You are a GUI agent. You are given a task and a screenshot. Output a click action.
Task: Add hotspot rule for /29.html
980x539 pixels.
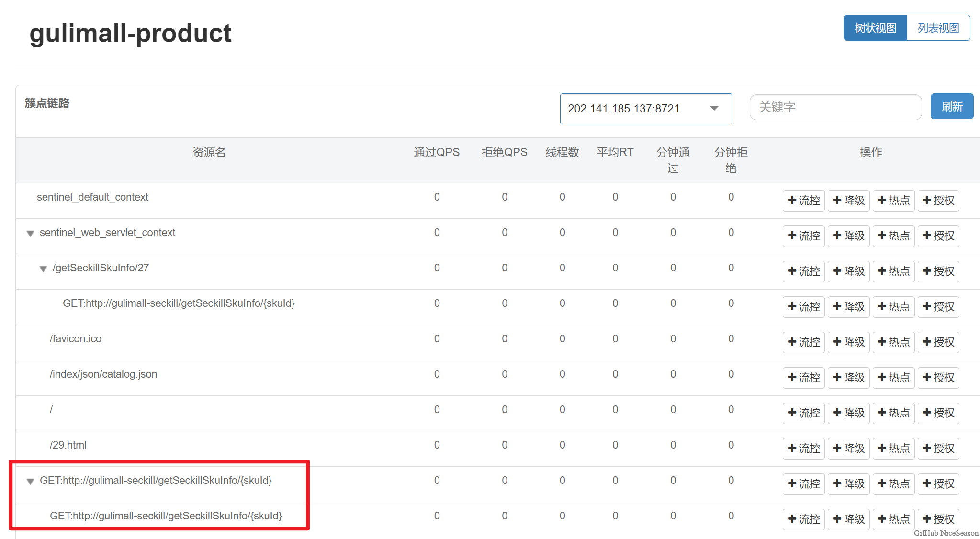pyautogui.click(x=893, y=449)
